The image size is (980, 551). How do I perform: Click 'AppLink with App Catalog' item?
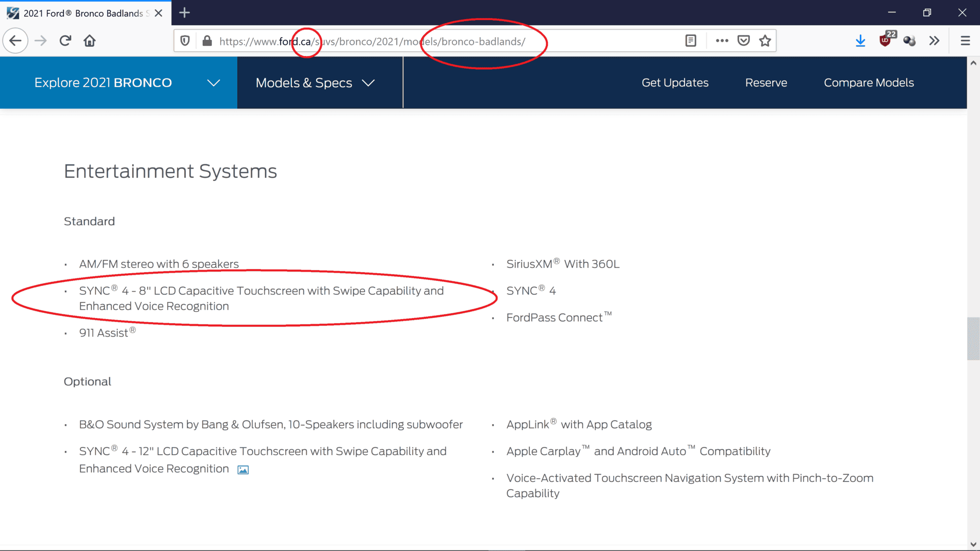(579, 424)
